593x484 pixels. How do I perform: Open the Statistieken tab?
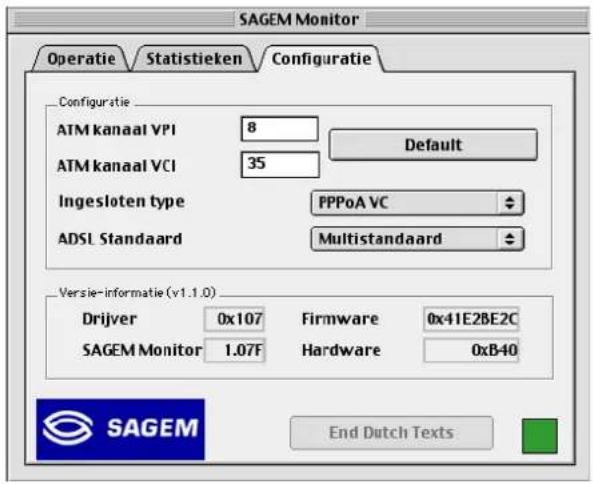(x=194, y=59)
